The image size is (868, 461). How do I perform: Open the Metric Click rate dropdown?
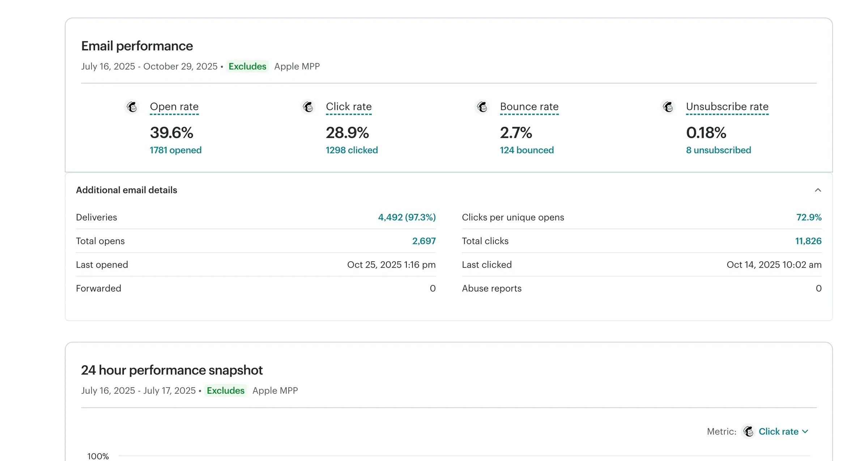(783, 431)
